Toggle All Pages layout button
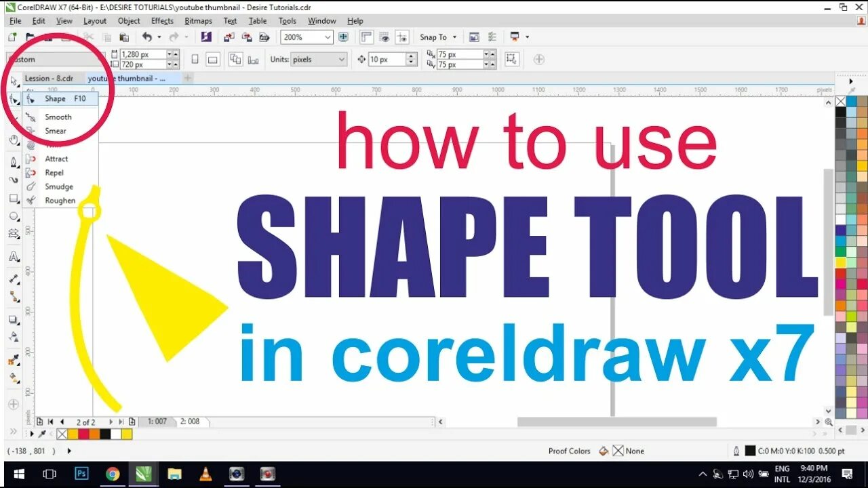The width and height of the screenshot is (868, 488). (x=235, y=60)
